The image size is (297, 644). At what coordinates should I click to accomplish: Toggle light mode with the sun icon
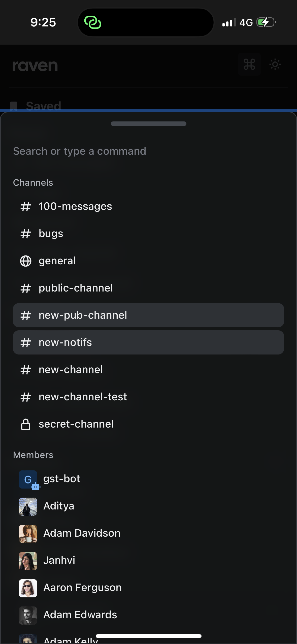[x=275, y=65]
